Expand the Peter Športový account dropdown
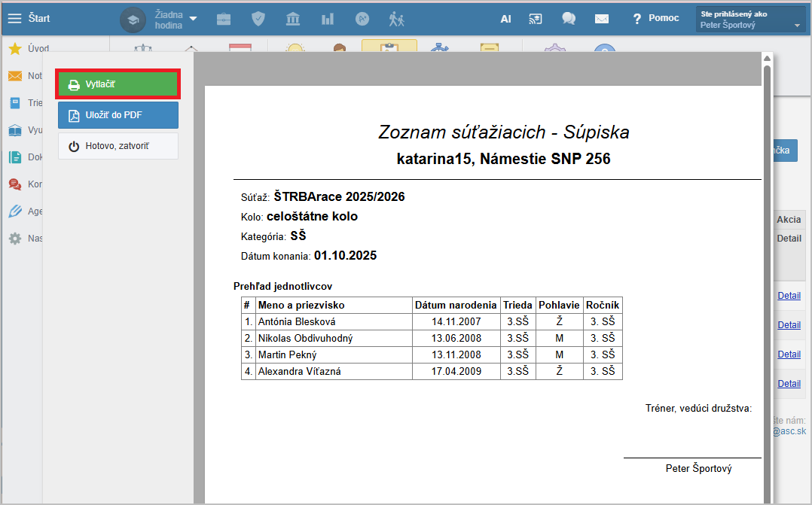 750,20
